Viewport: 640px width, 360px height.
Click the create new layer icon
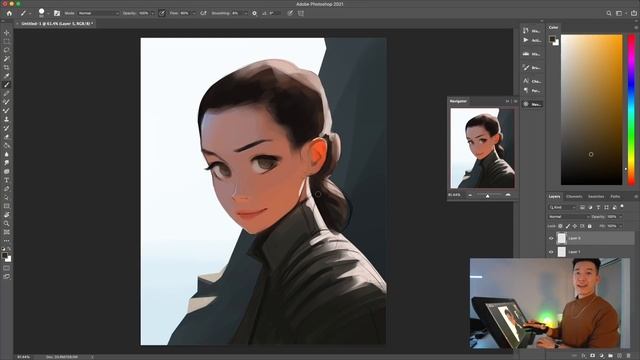click(x=619, y=356)
